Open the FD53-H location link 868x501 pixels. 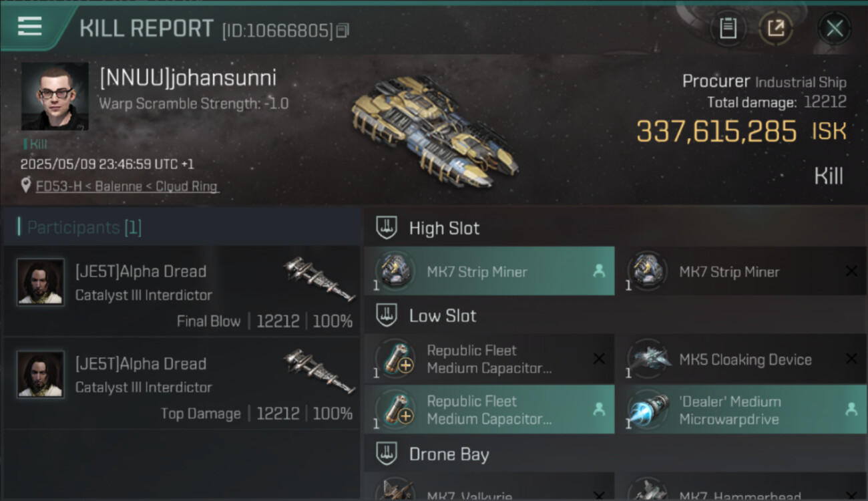tap(127, 186)
